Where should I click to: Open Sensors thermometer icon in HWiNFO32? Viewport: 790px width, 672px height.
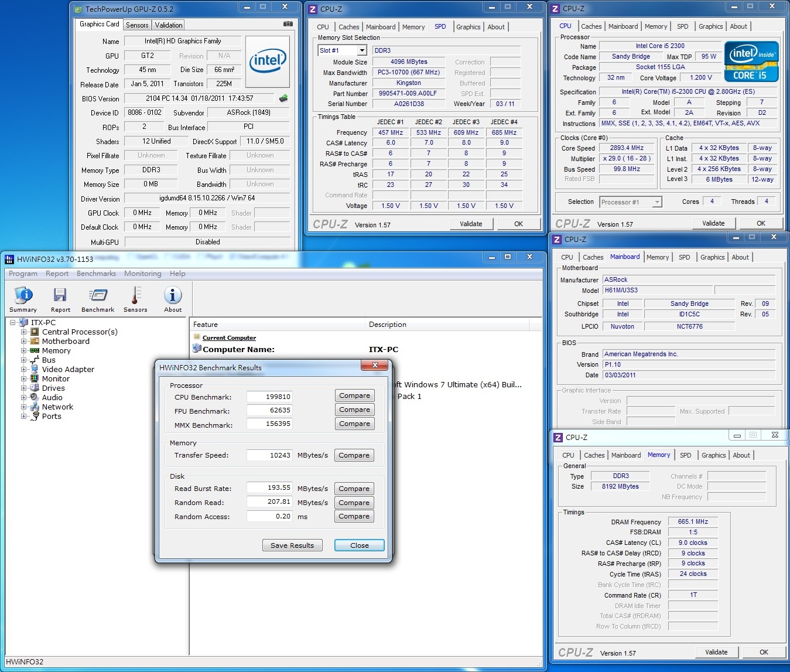click(135, 299)
